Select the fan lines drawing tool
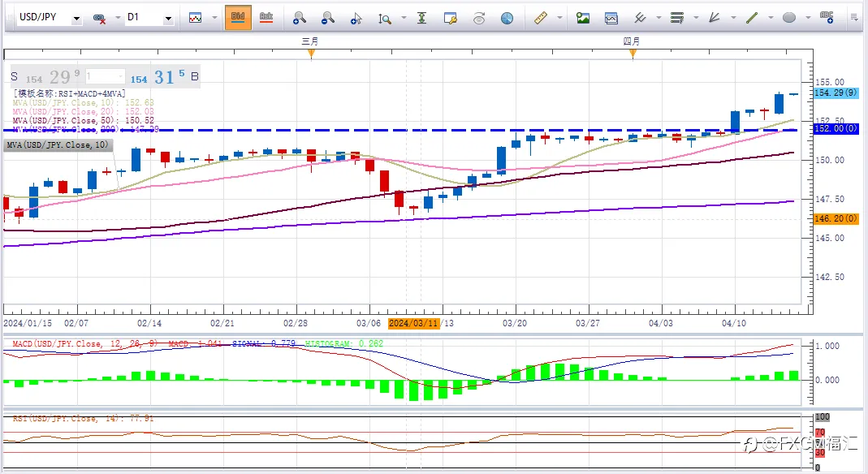This screenshot has width=868, height=474. click(x=715, y=18)
